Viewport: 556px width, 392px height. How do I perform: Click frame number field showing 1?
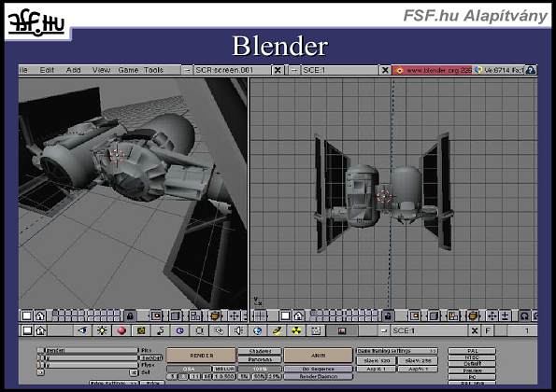pyautogui.click(x=522, y=330)
